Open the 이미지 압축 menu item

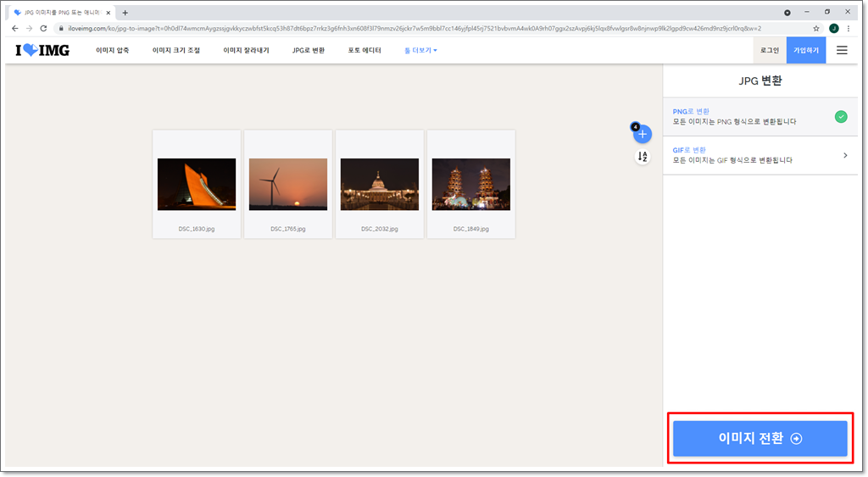pos(113,50)
